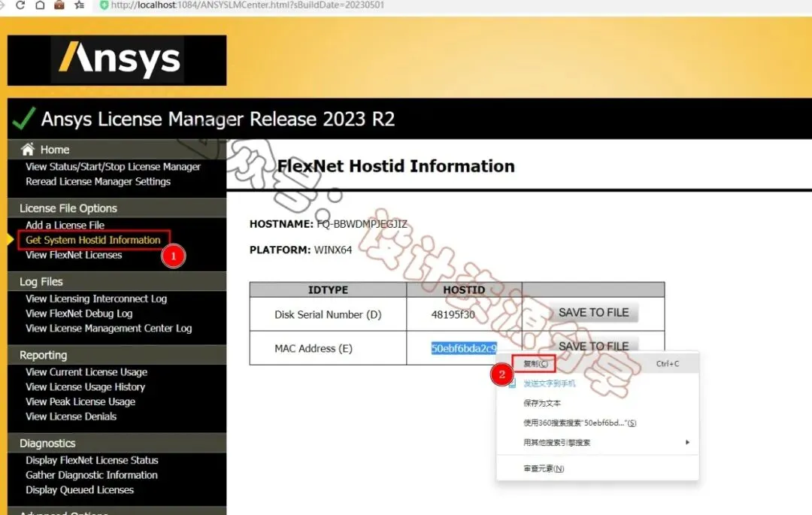Click the green security shield in the address bar
Image resolution: width=812 pixels, height=515 pixels.
pos(104,5)
